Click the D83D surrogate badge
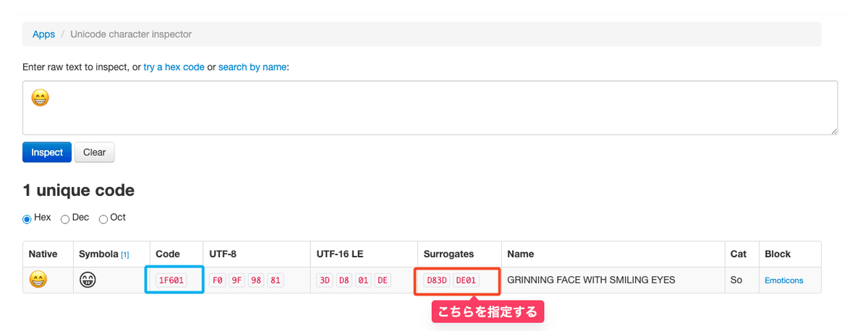 (436, 280)
